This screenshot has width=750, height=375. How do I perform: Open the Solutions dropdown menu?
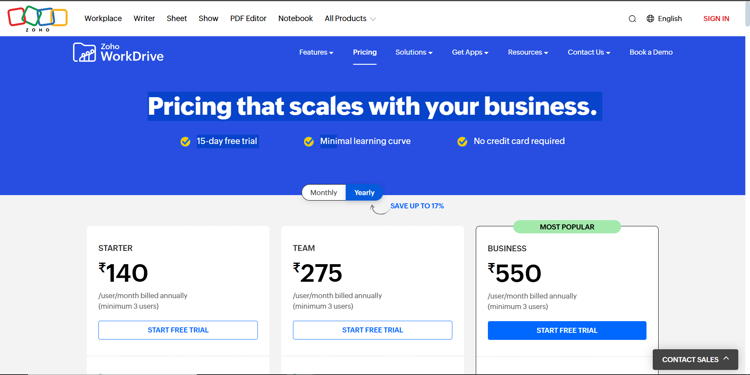point(414,53)
